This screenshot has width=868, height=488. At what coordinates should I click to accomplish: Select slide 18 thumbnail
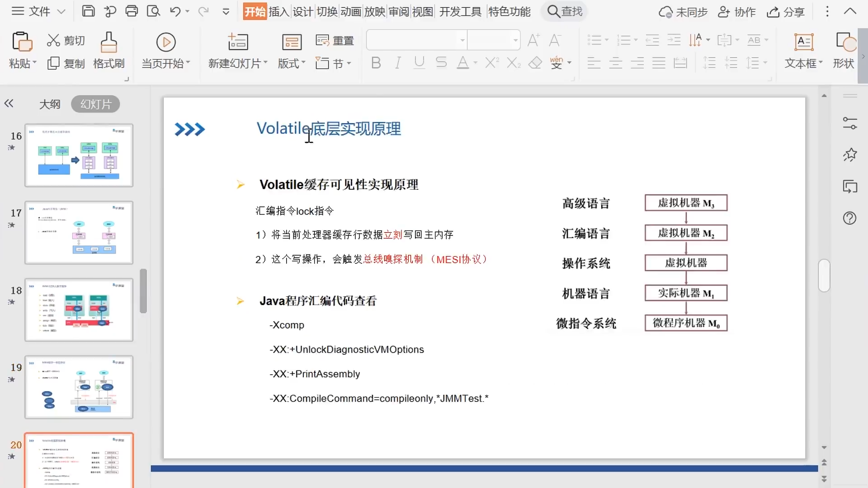[79, 310]
